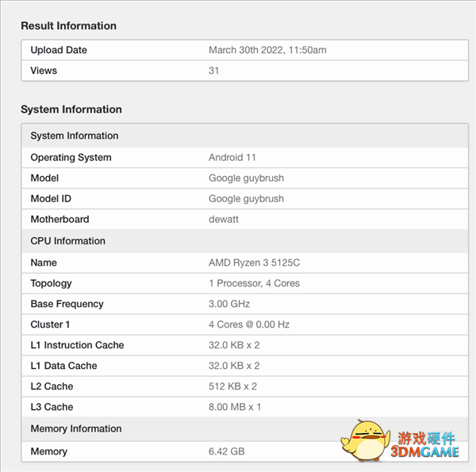Select the 'Operating System' label
Viewport: 476px width, 472px height.
pyautogui.click(x=71, y=158)
